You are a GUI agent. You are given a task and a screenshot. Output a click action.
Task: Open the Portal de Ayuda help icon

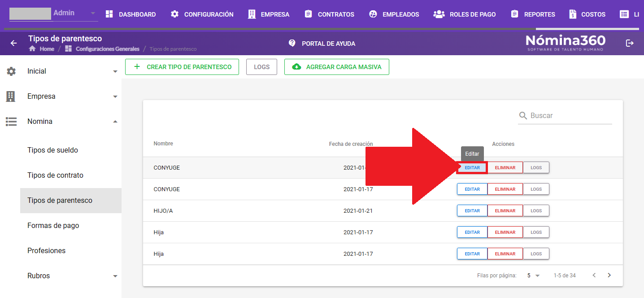(x=292, y=43)
